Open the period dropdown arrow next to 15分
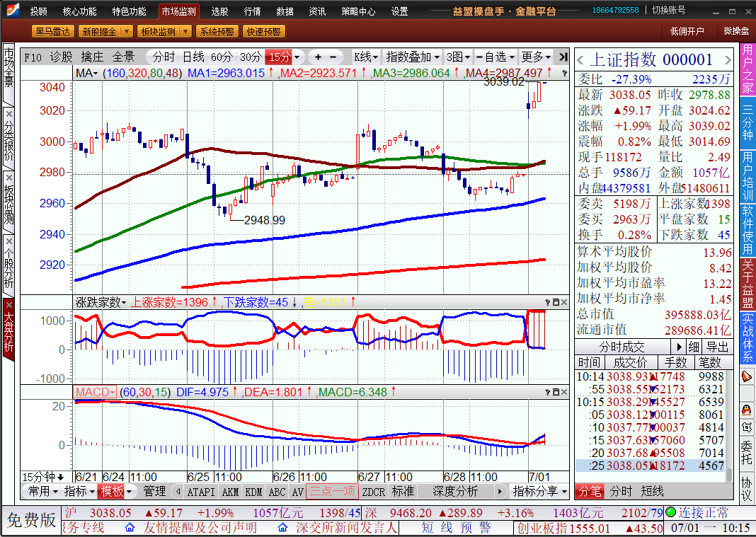 click(297, 57)
